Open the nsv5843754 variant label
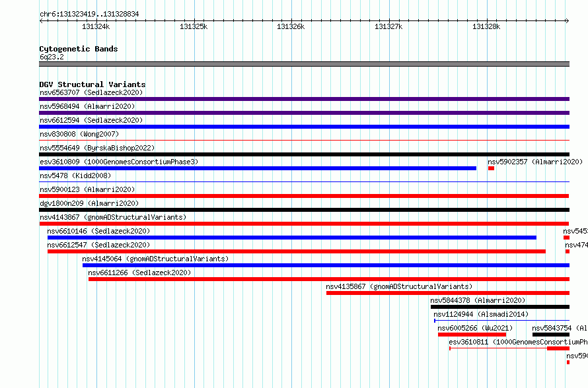The width and height of the screenshot is (588, 388). [560, 328]
